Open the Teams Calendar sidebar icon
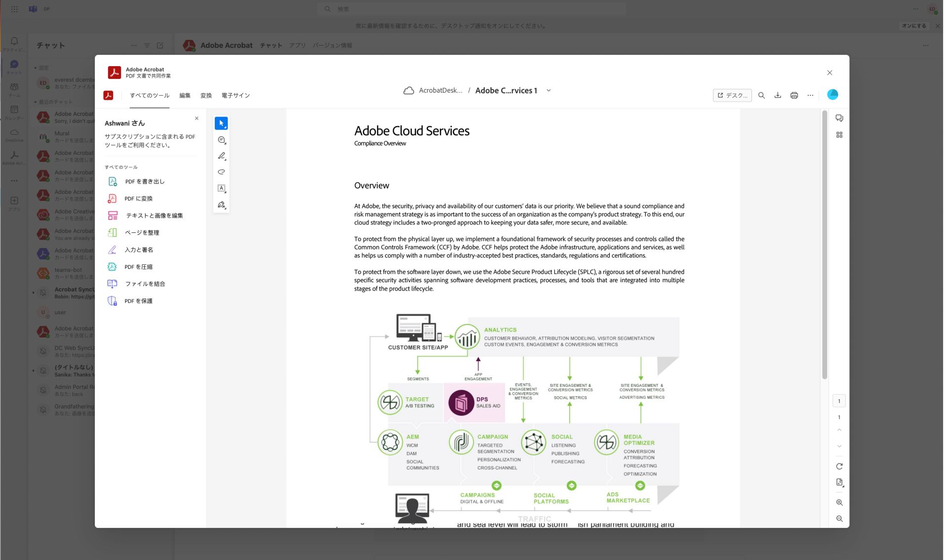 pyautogui.click(x=14, y=112)
